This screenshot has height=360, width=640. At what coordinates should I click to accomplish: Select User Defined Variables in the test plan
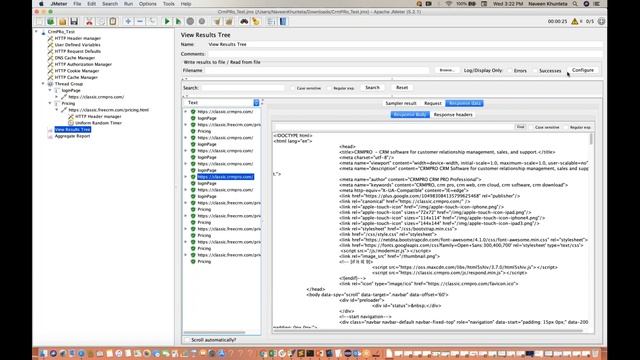pyautogui.click(x=78, y=44)
